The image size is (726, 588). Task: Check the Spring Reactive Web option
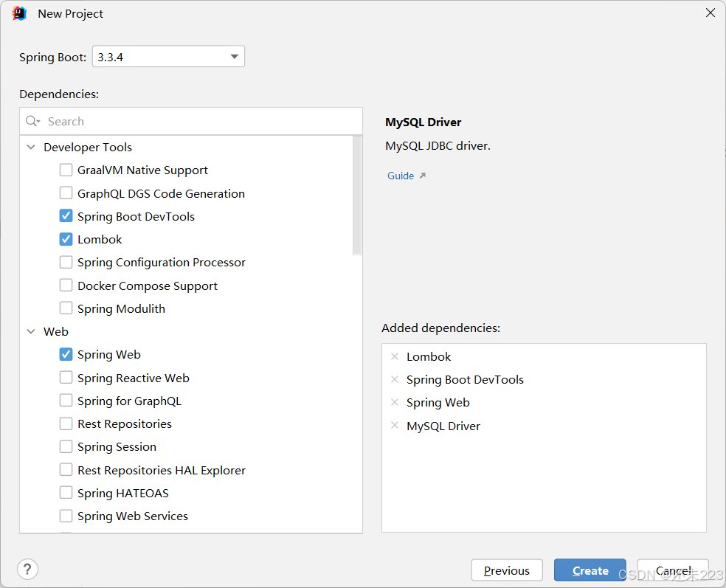pyautogui.click(x=66, y=378)
